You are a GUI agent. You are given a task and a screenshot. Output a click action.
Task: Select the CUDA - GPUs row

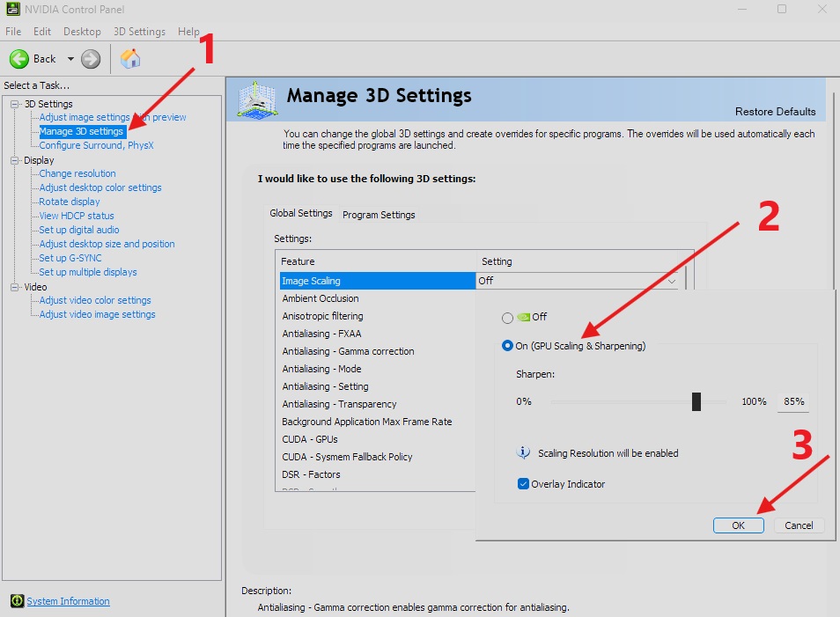tap(377, 439)
